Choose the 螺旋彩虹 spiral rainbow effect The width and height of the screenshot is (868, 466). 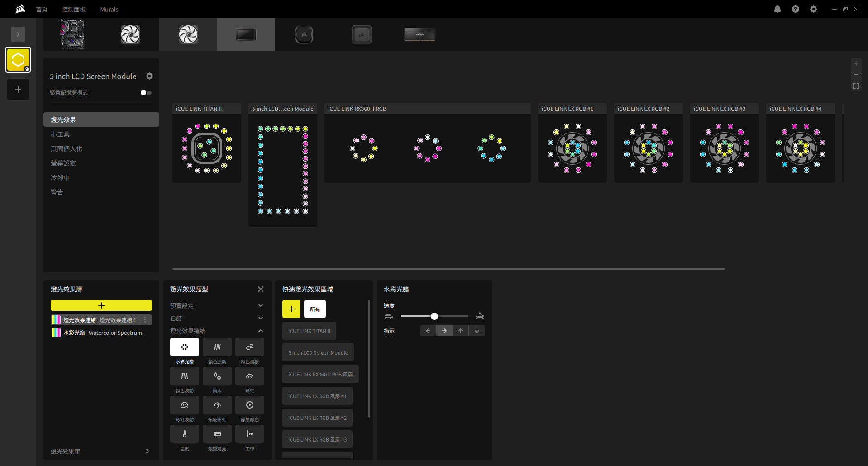(217, 405)
